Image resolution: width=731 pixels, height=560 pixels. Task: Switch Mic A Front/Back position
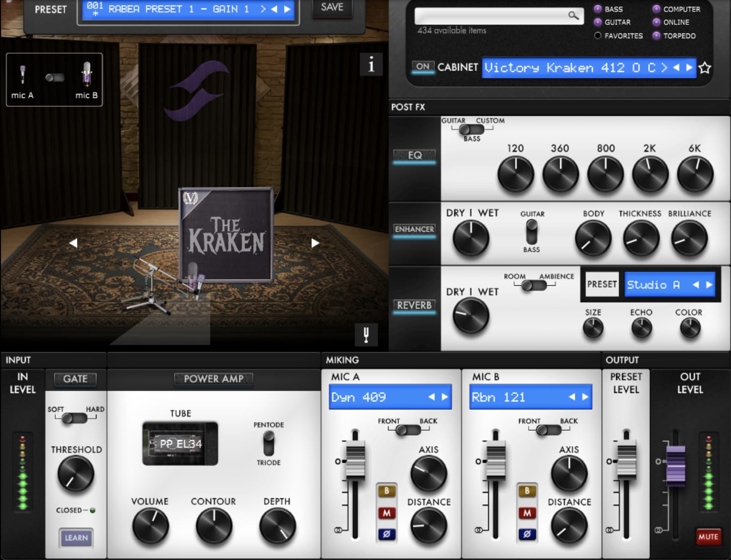click(408, 430)
